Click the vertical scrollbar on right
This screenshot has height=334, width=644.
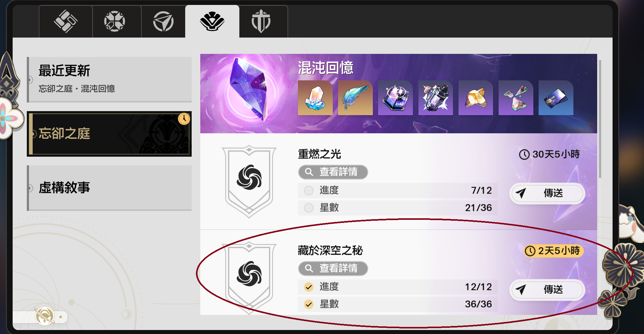(600, 119)
